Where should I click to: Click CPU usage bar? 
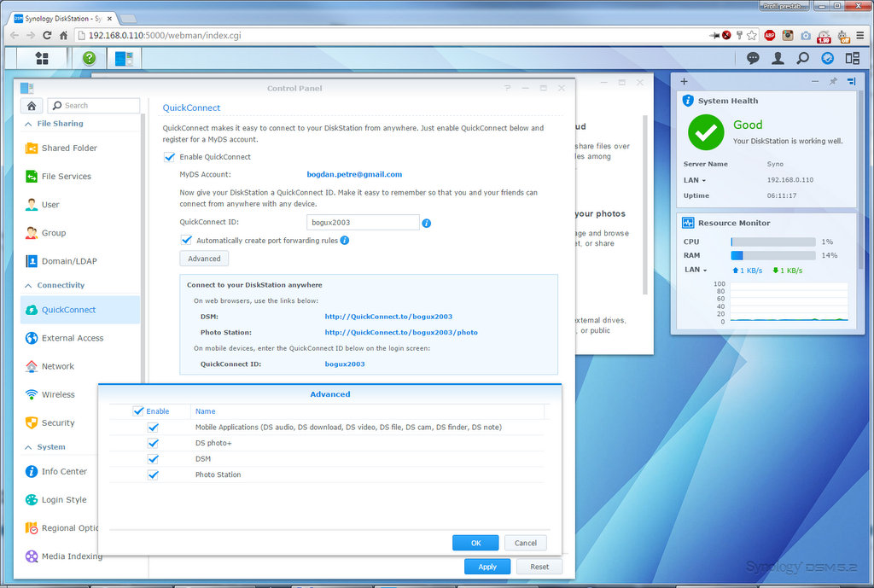(773, 242)
